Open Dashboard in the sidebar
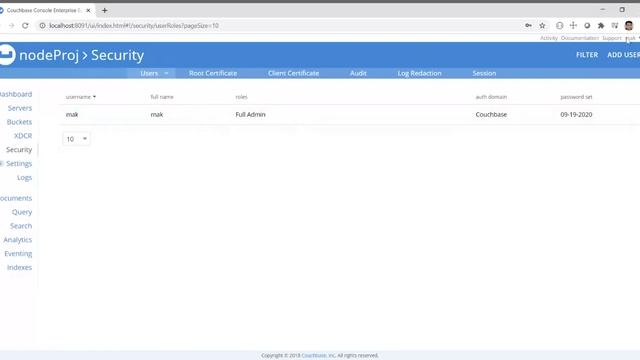 tap(16, 94)
